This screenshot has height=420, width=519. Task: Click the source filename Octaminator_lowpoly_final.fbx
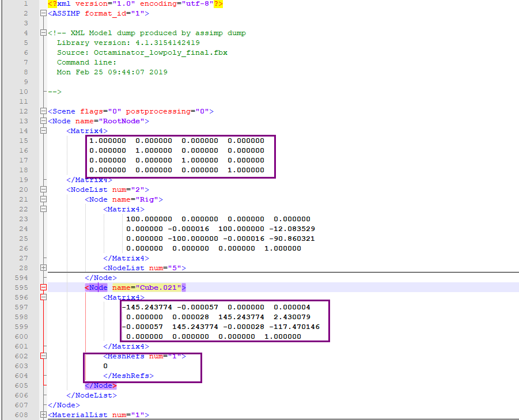[161, 52]
